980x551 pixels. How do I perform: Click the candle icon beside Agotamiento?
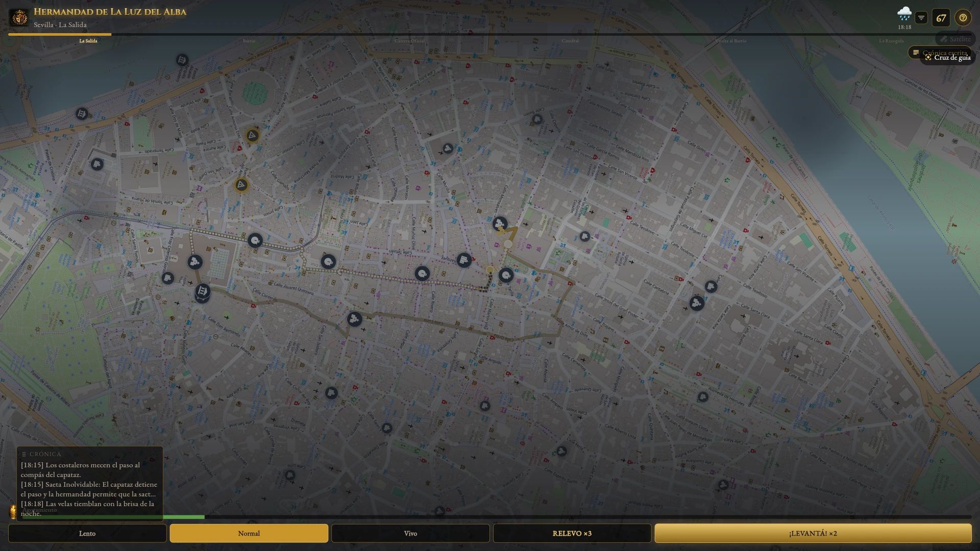coord(13,511)
